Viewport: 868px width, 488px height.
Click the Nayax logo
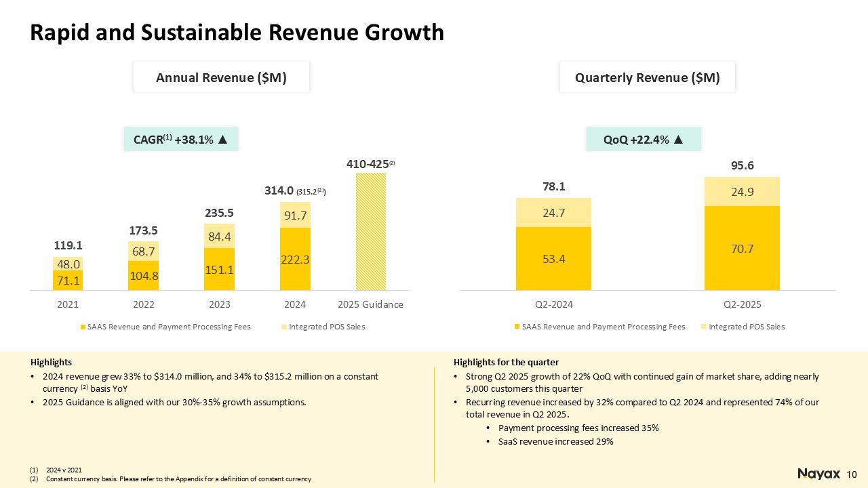818,473
